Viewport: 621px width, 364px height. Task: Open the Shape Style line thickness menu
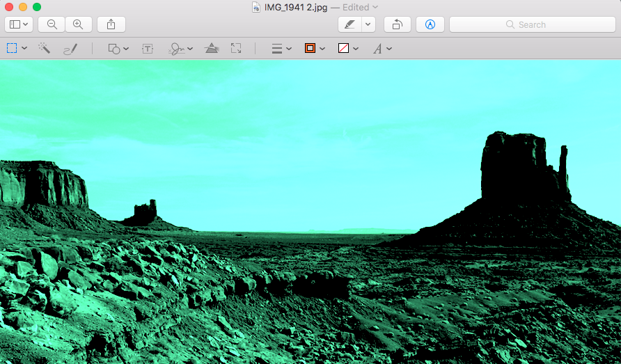(x=277, y=49)
